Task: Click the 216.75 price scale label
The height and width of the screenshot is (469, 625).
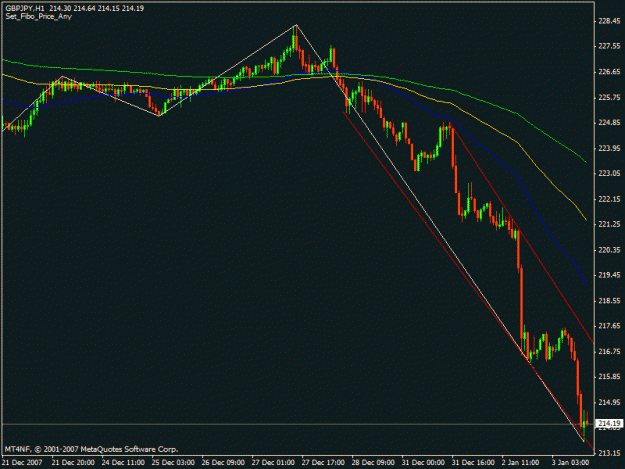Action: point(609,351)
